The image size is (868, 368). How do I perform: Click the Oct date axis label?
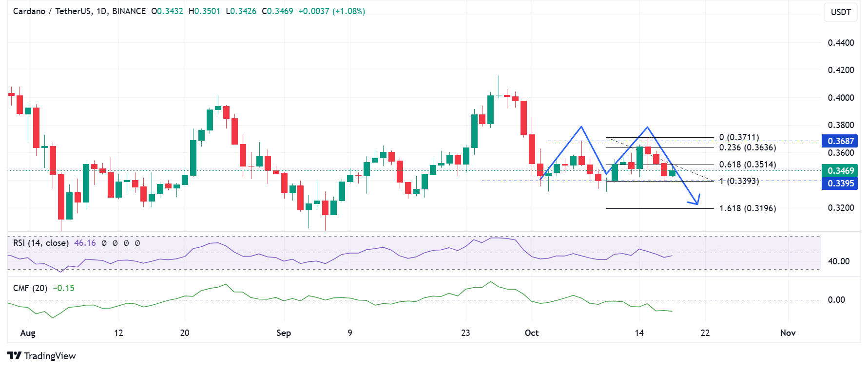click(532, 333)
